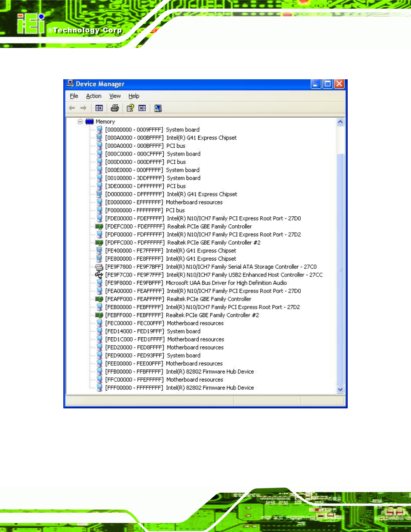Screen dimensions: 411x532
Task: Click storage icon of Serial ATA Controller
Action: coord(99,267)
